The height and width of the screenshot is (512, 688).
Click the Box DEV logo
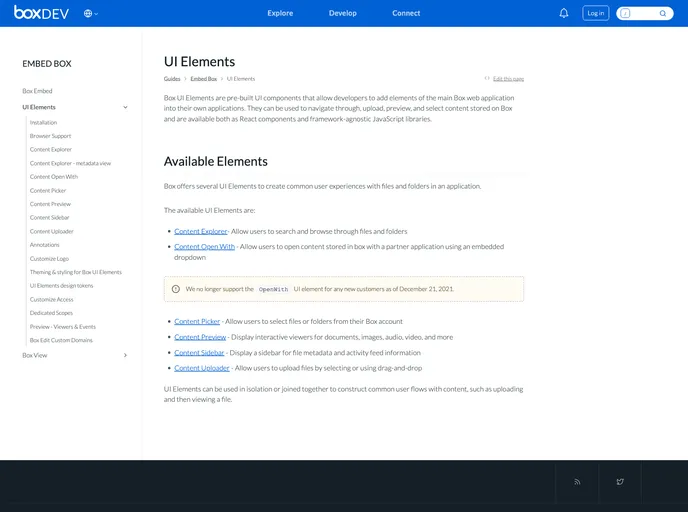[41, 13]
